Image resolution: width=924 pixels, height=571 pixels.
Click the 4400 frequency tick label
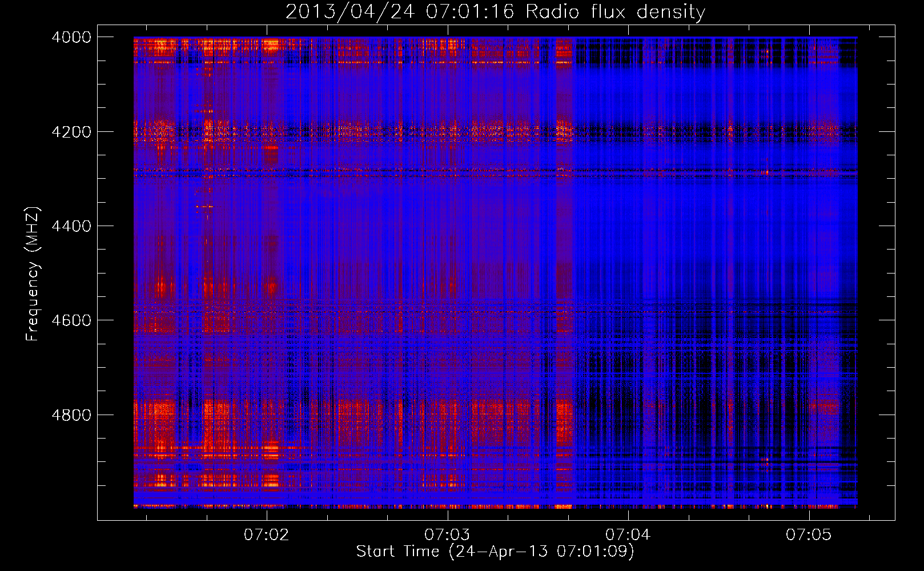(x=71, y=226)
